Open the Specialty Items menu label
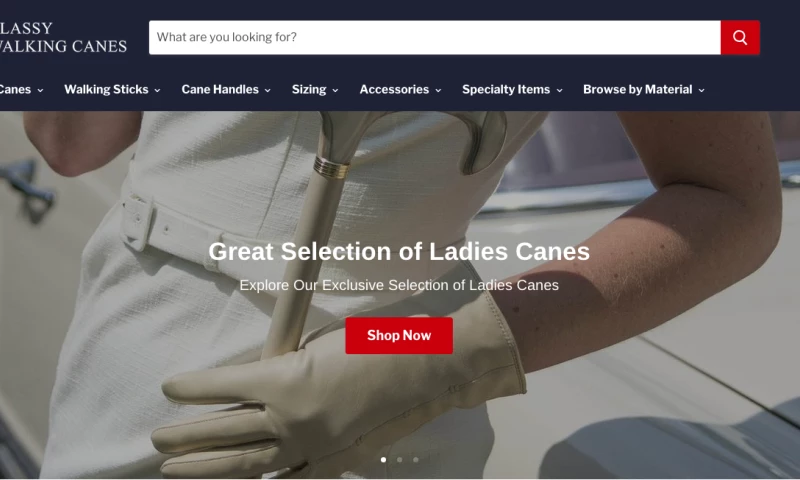 pos(506,89)
